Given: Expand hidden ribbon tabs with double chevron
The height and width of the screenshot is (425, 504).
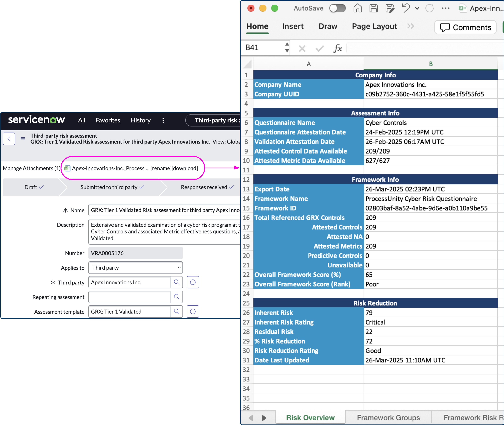Looking at the screenshot, I should pos(411,26).
